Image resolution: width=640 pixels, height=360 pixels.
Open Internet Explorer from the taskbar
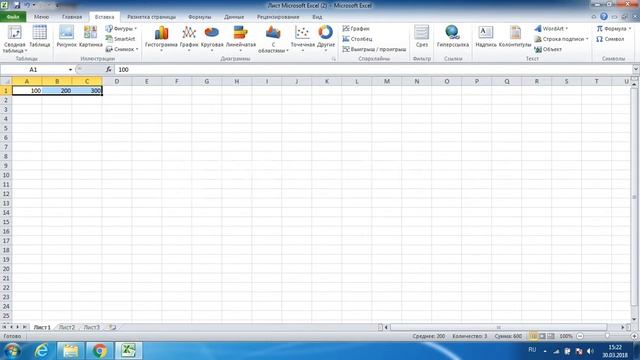(42, 351)
